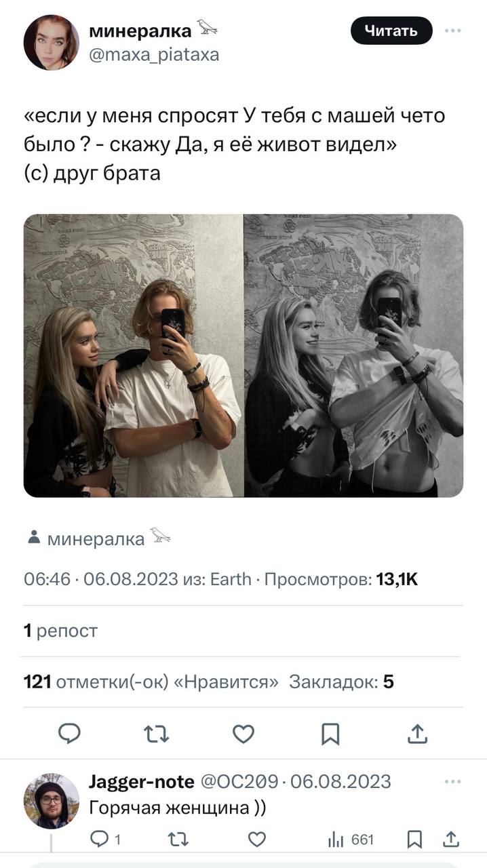
Task: View the right black-and-white photo
Action: tap(353, 355)
